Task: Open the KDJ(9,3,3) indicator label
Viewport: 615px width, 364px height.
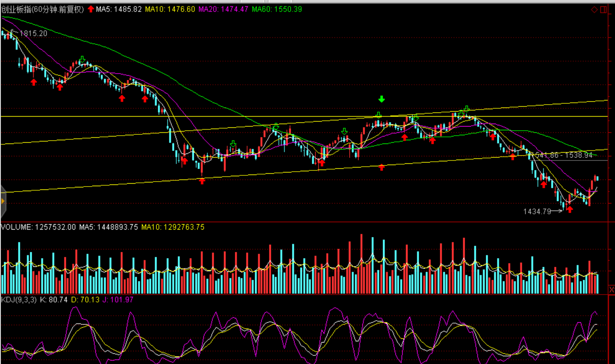Action: pos(19,299)
